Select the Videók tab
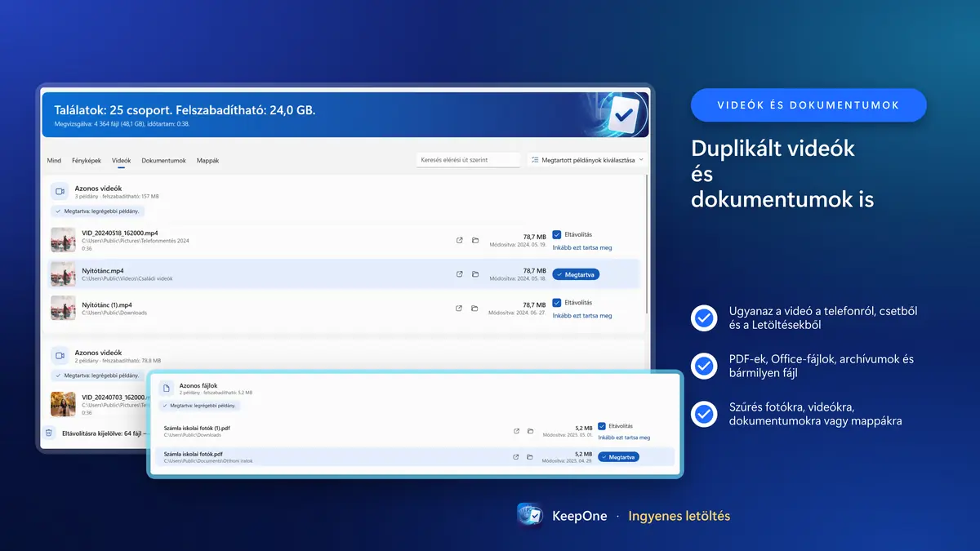Viewport: 980px width, 551px height. coord(122,161)
